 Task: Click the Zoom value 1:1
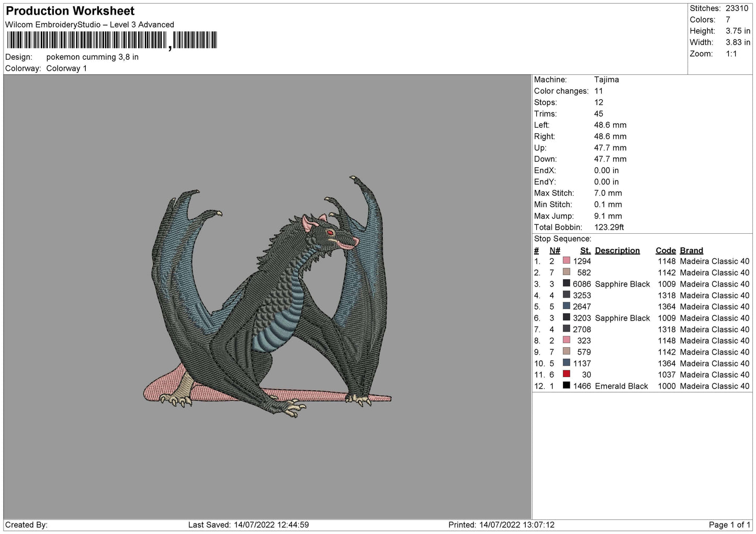[x=731, y=54]
